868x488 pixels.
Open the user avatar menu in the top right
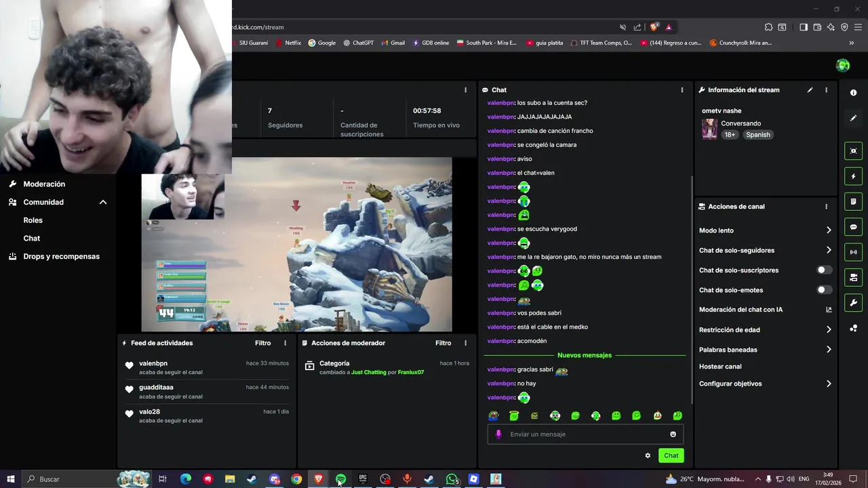click(843, 65)
